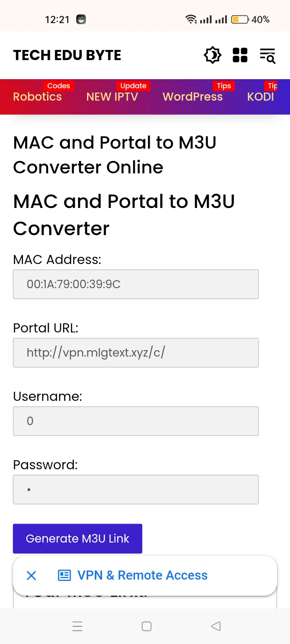Screen dimensions: 290x644
Task: Open the NEW IPTV menu item
Action: click(x=112, y=97)
